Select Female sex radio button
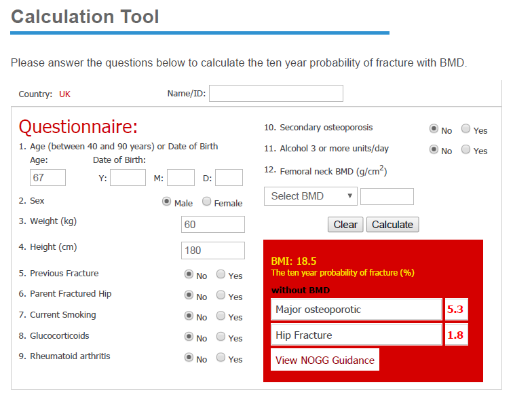The width and height of the screenshot is (532, 408). click(x=207, y=202)
